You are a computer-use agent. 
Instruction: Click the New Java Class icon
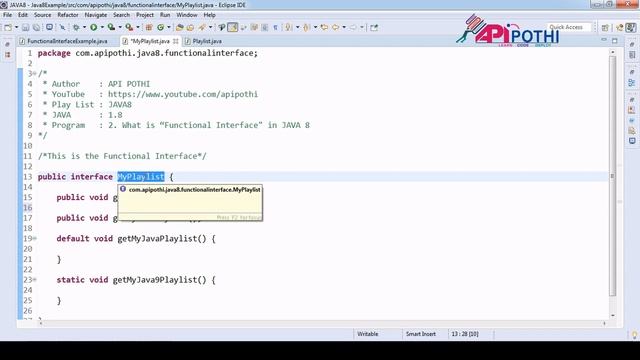[160, 27]
